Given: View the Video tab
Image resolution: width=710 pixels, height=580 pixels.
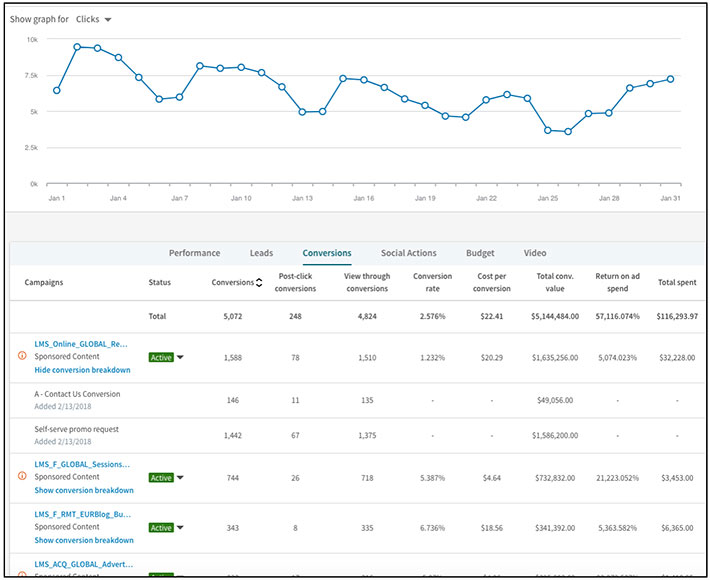Looking at the screenshot, I should point(535,253).
